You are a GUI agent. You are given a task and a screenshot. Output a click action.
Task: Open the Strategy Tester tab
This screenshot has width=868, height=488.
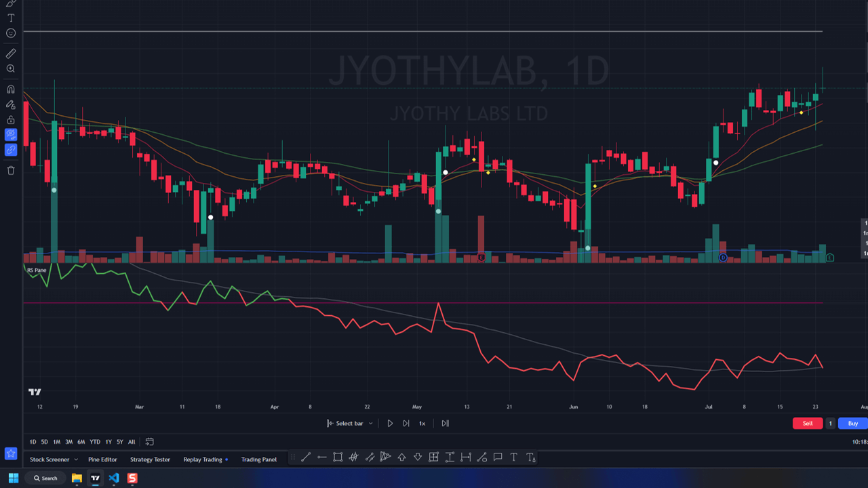[150, 460]
